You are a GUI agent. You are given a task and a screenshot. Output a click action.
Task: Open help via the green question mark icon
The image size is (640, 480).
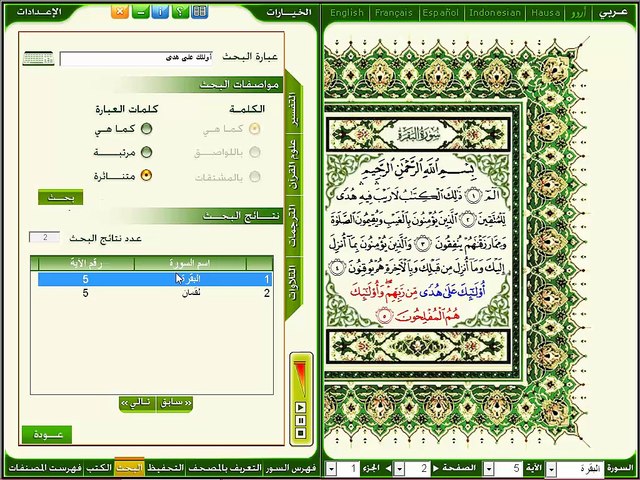point(180,11)
